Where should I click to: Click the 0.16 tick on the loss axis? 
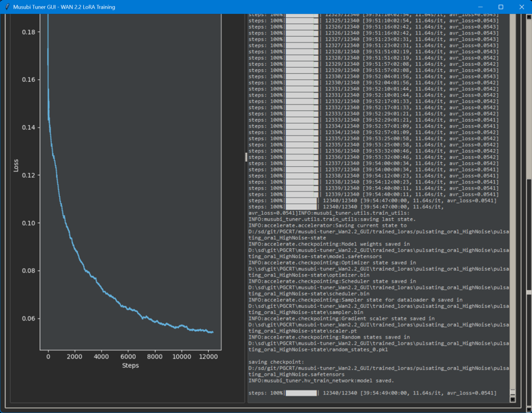29,80
